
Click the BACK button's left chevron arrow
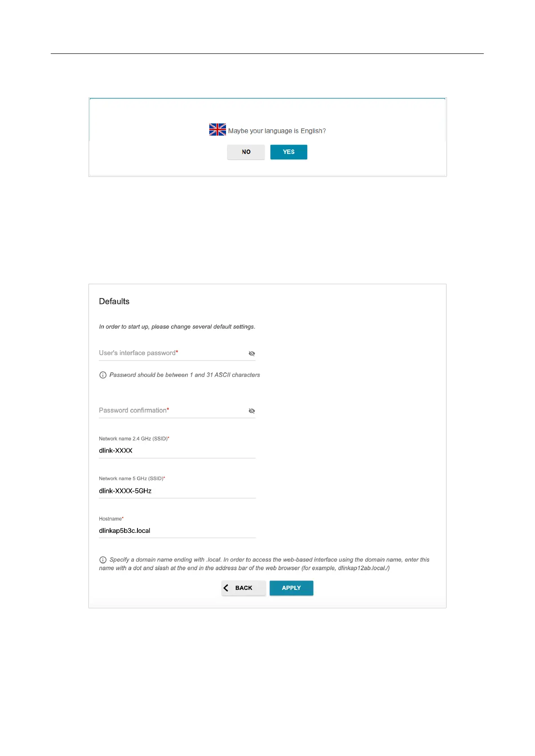pos(226,588)
